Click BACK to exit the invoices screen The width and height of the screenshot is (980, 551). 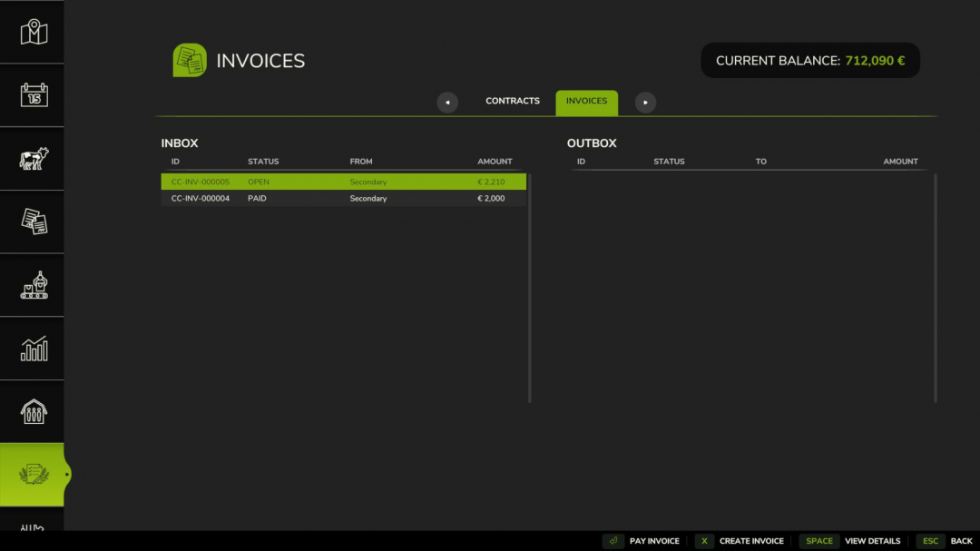pos(961,540)
